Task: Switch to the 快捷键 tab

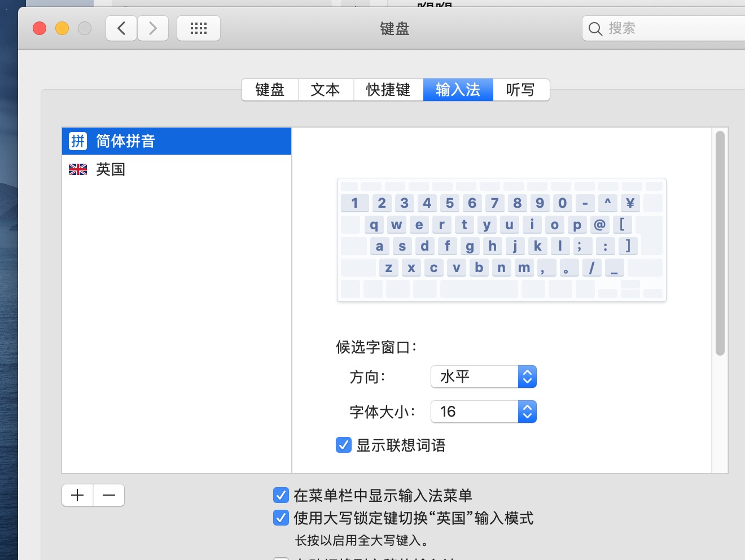Action: coord(388,90)
